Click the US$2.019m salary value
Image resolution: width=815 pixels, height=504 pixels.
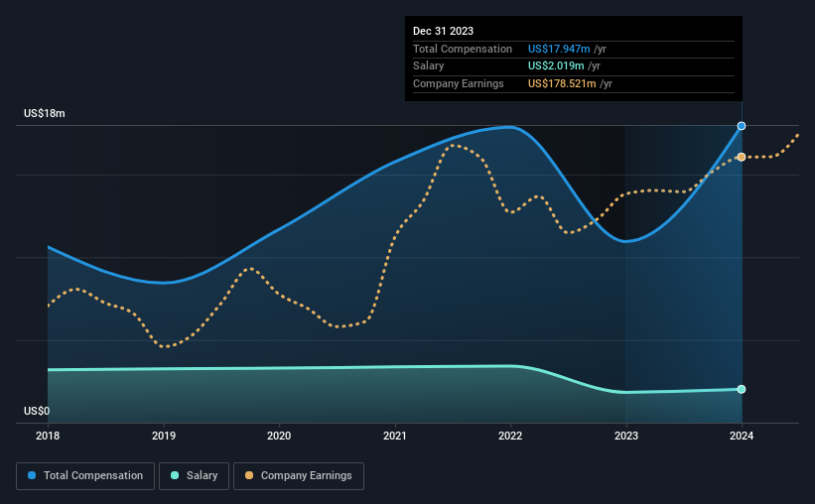(x=556, y=66)
